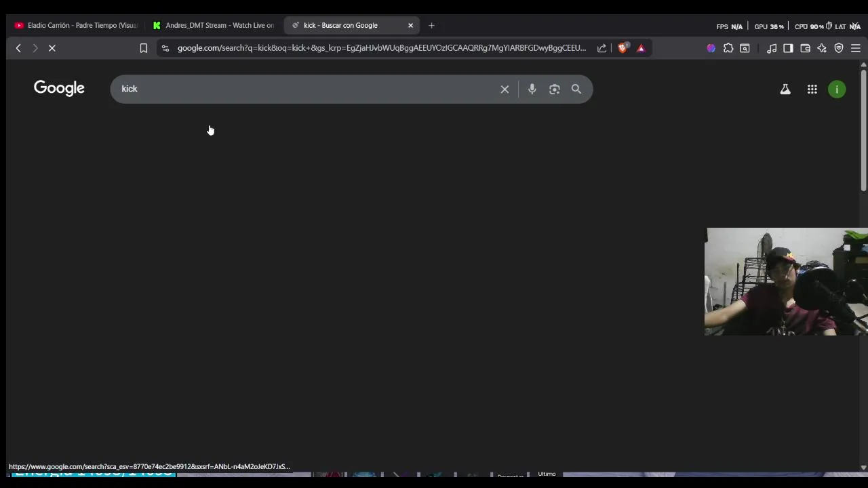Open the browser hamburger menu
The image size is (868, 488).
click(x=856, y=48)
